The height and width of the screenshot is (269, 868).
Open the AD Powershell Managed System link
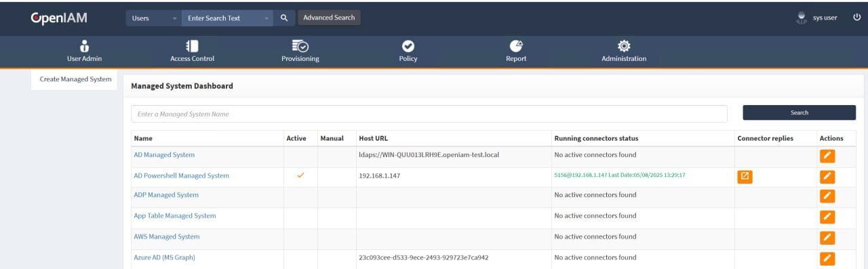pos(181,175)
